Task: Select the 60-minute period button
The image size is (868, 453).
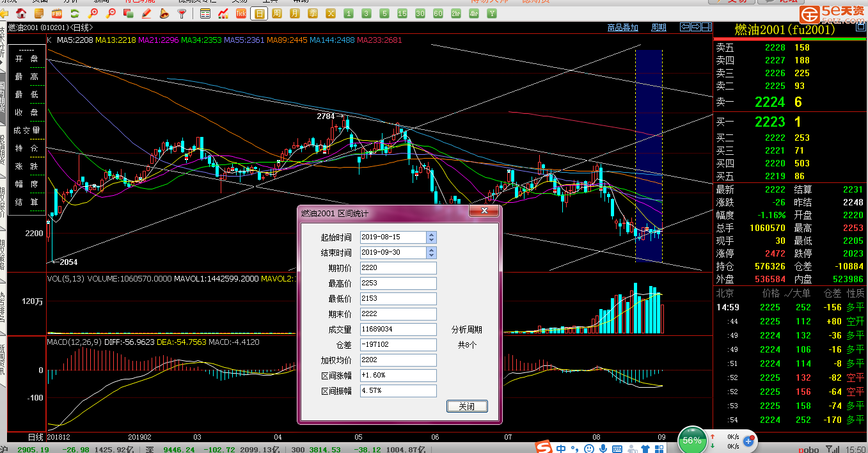Action: (438, 13)
